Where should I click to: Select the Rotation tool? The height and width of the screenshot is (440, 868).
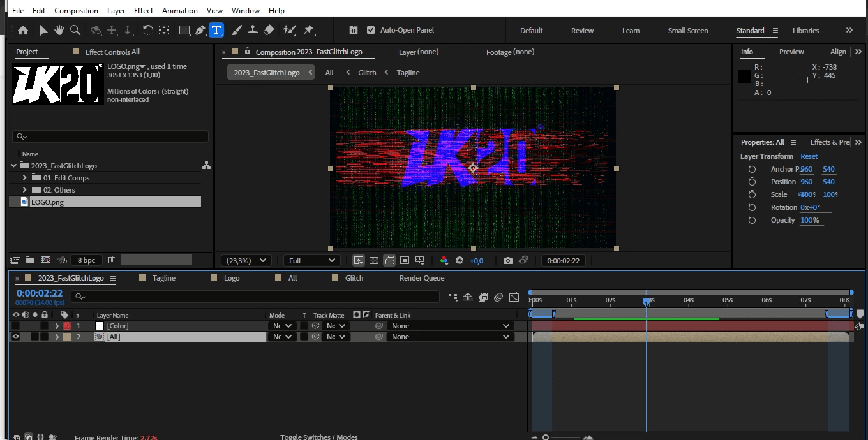click(x=147, y=30)
